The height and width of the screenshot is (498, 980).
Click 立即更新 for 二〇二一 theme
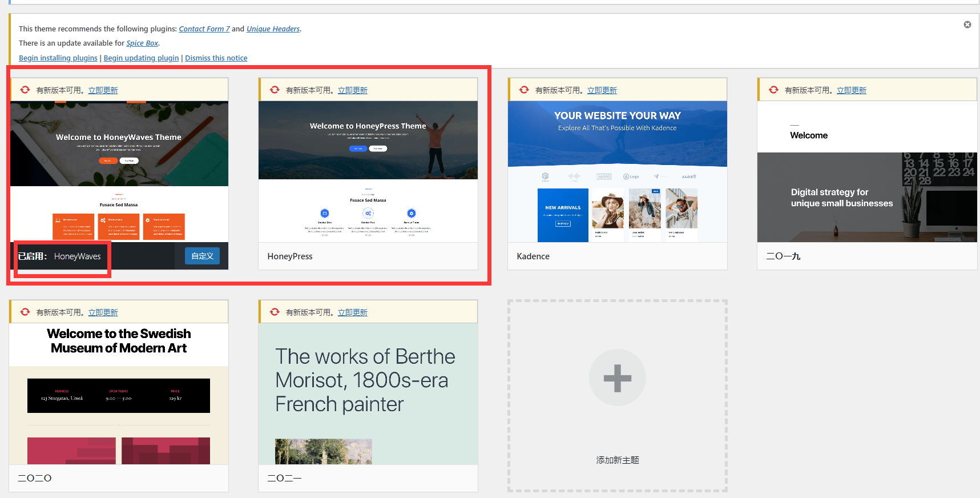(353, 312)
